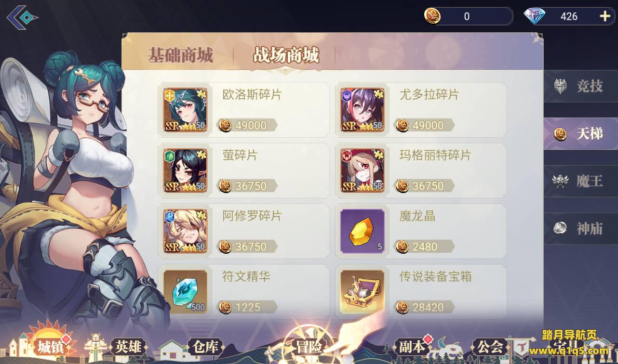This screenshot has height=364, width=618.
Task: Open the 公会 guild menu
Action: click(490, 347)
